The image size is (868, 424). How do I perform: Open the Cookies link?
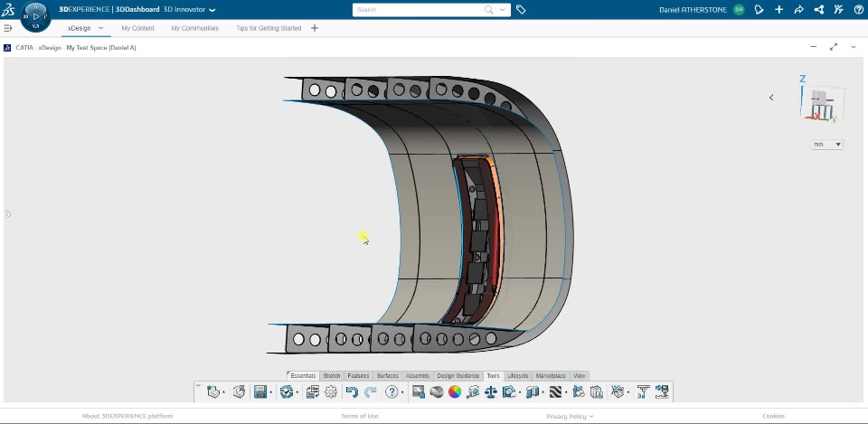(773, 416)
